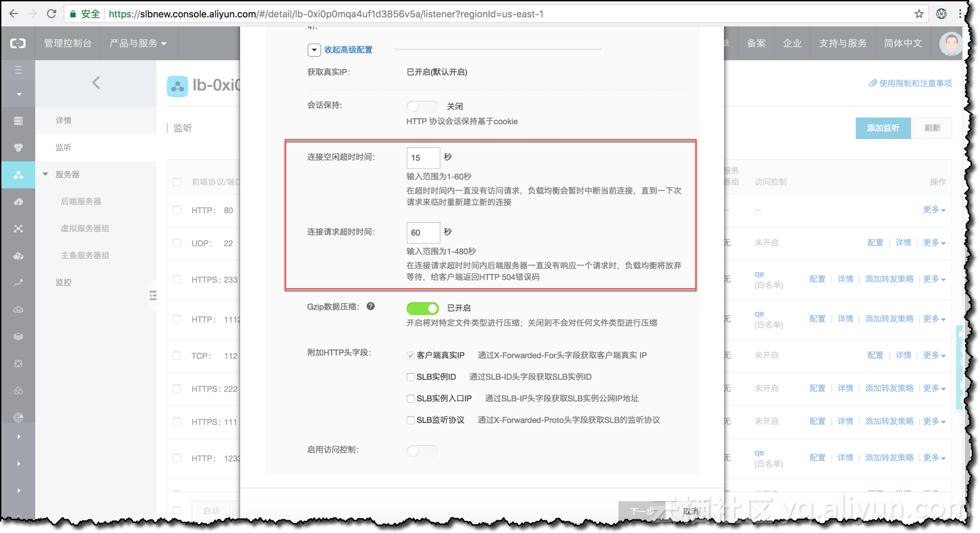Click the back chevron above 详情
The image size is (980, 533).
pyautogui.click(x=96, y=82)
